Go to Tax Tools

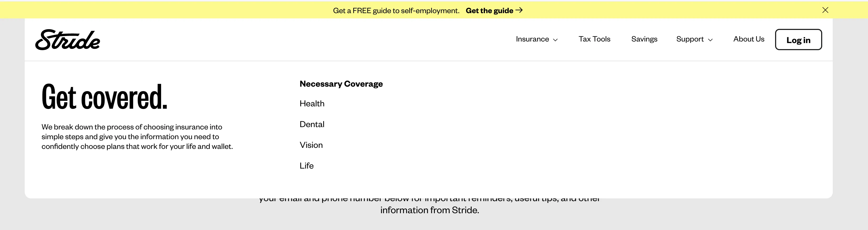pyautogui.click(x=594, y=39)
